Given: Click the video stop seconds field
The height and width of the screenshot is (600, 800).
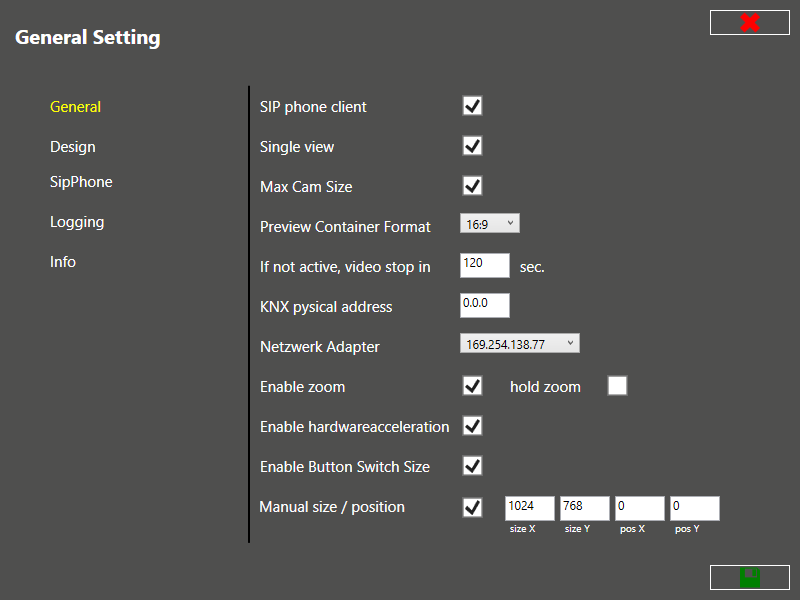Looking at the screenshot, I should (485, 265).
